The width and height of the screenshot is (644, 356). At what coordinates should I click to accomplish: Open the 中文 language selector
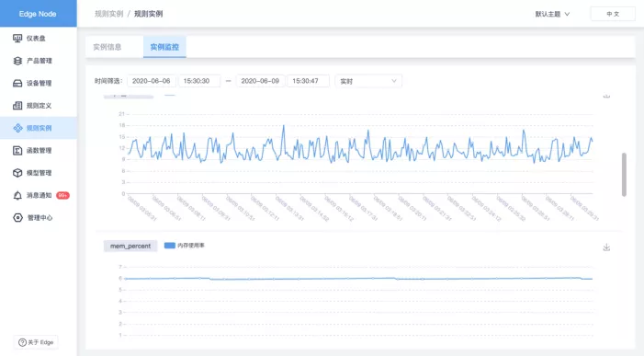(613, 14)
